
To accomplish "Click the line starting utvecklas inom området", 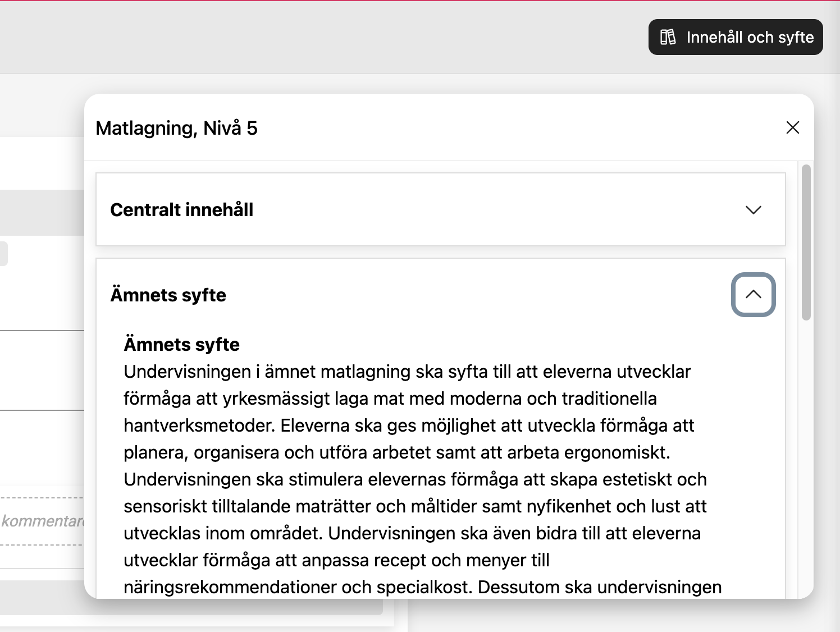I will point(413,533).
